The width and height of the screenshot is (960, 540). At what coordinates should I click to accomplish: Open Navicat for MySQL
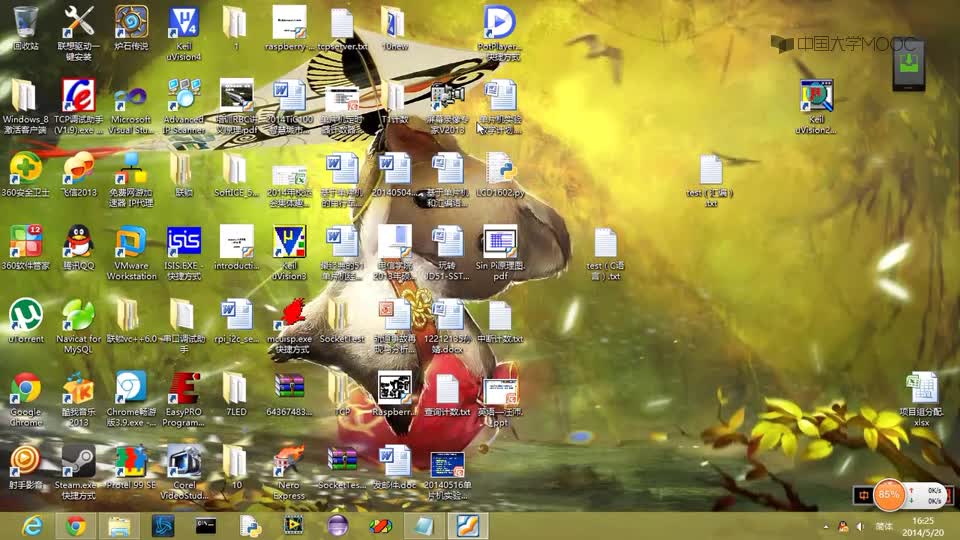point(78,326)
